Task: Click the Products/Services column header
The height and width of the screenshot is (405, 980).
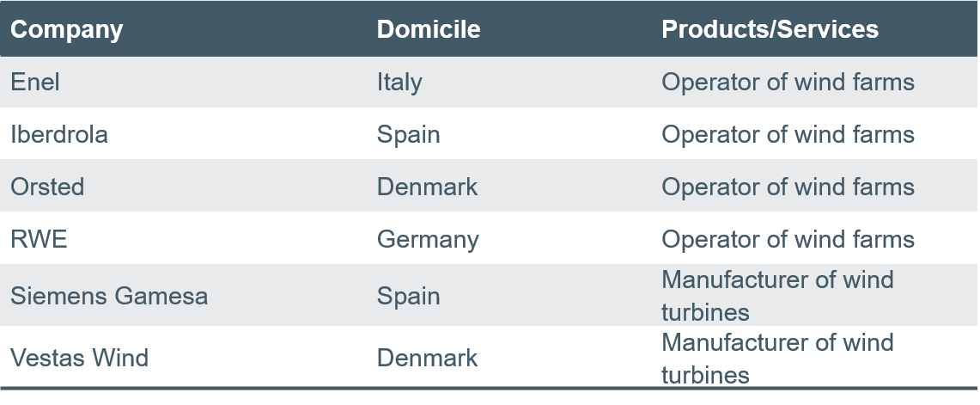Action: point(770,29)
